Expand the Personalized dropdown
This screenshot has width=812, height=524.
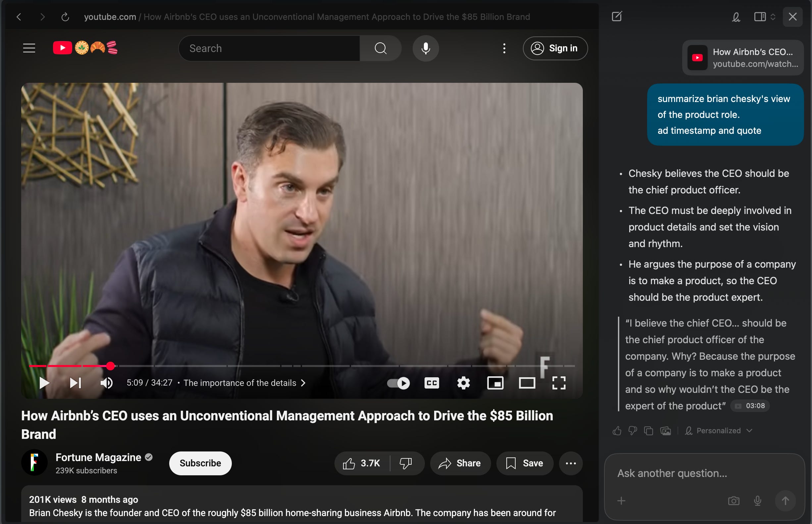pyautogui.click(x=719, y=431)
